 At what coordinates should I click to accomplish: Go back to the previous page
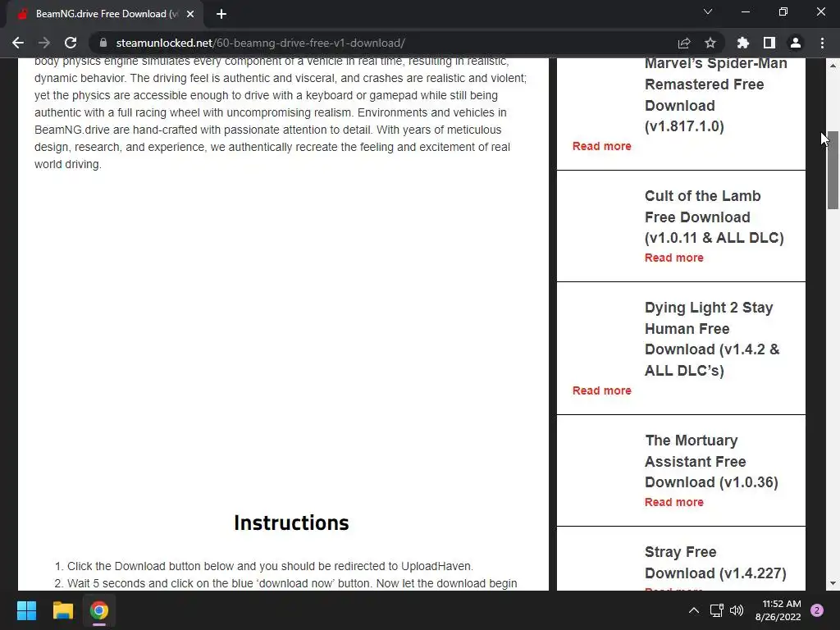(x=18, y=43)
